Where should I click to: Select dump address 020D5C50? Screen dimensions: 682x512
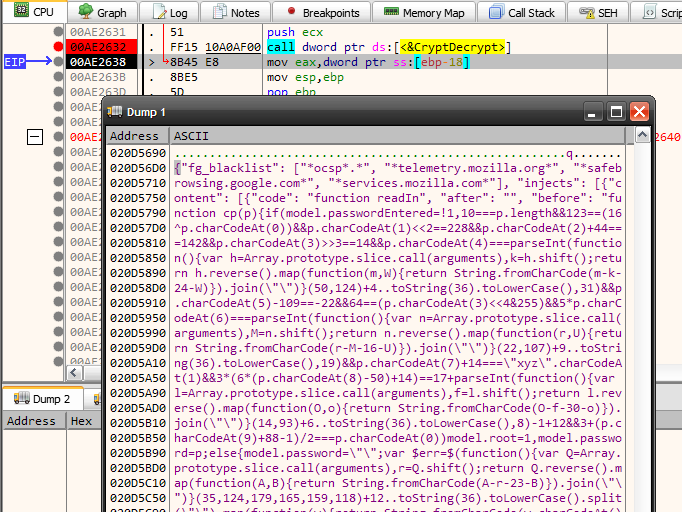[x=138, y=498]
